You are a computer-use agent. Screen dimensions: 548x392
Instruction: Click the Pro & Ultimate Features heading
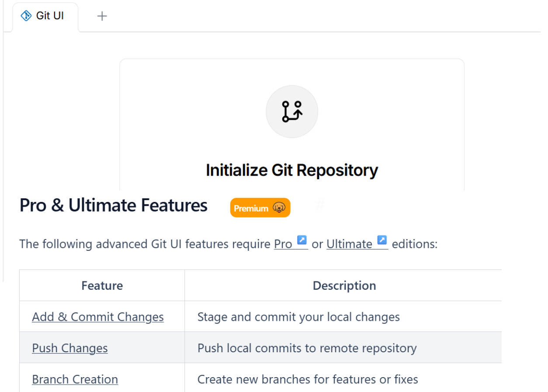pos(114,205)
